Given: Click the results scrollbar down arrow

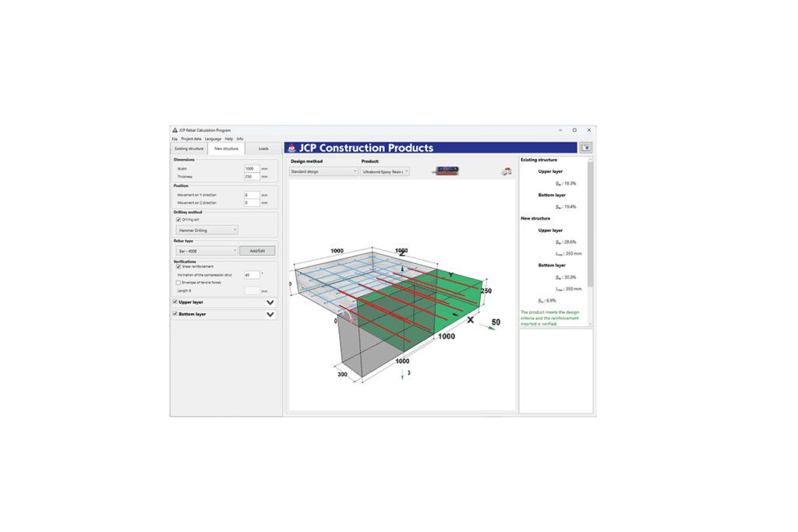Looking at the screenshot, I should [591, 324].
